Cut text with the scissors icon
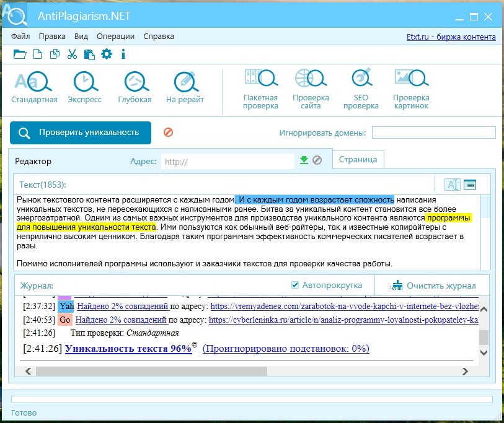This screenshot has width=504, height=423. (x=72, y=55)
